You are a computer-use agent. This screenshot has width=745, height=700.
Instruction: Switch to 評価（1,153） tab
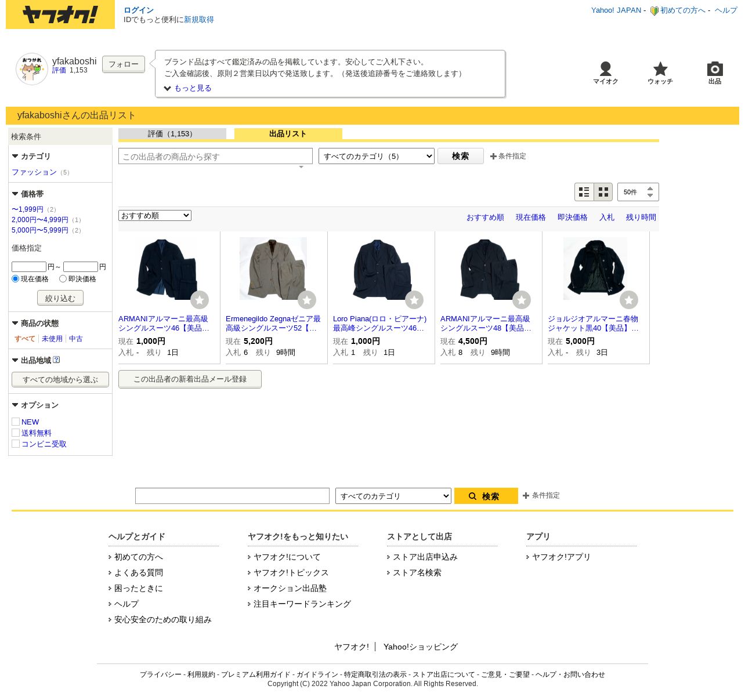(x=172, y=134)
